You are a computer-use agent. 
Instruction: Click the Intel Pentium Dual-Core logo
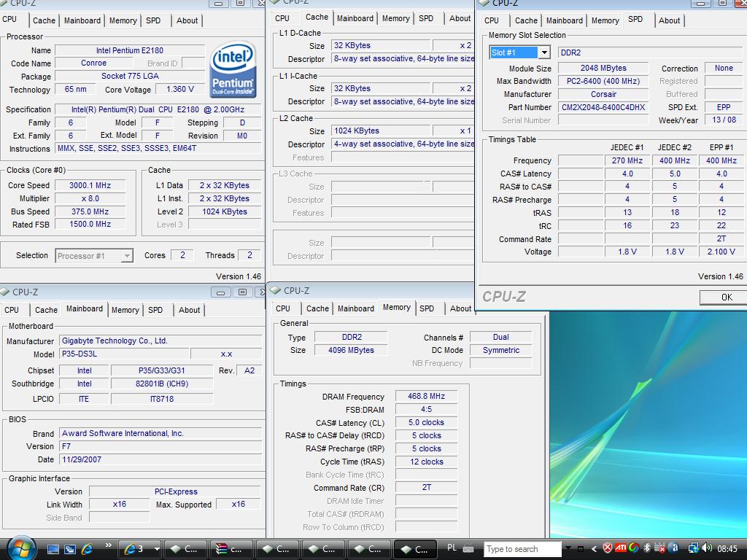(x=233, y=69)
